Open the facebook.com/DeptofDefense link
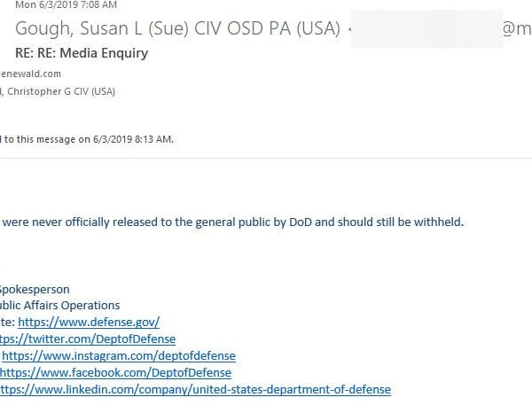 [x=115, y=372]
